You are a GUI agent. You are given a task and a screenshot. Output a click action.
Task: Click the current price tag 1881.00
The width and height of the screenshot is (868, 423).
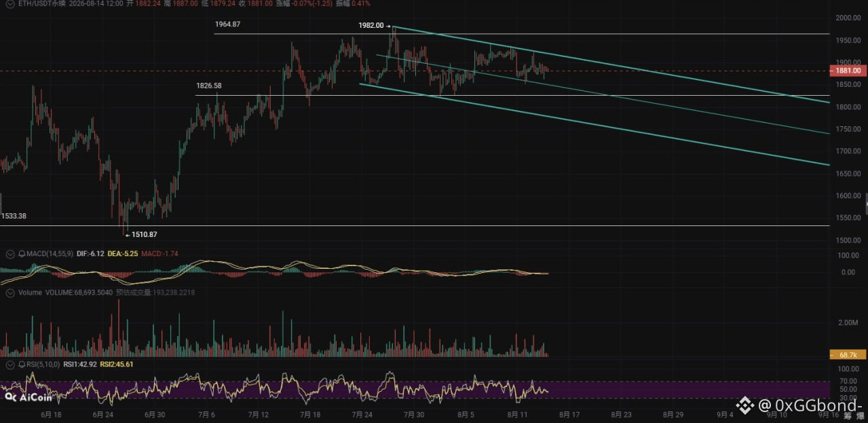pos(848,71)
